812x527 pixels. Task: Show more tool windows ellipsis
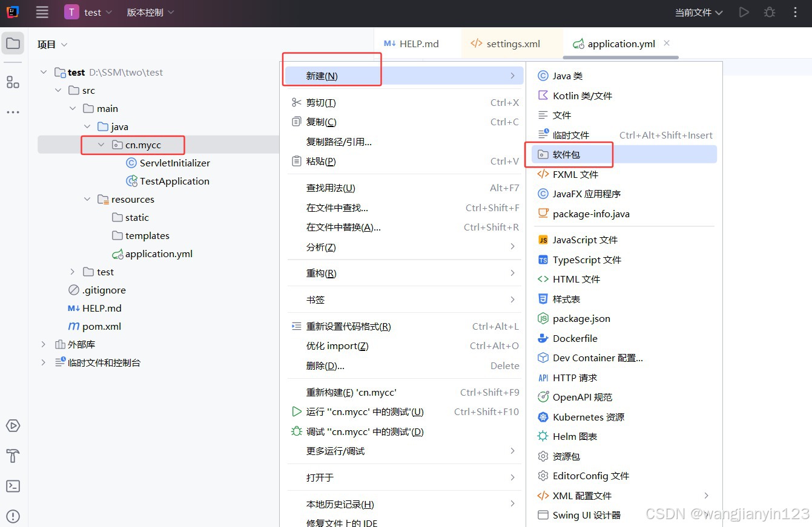click(x=13, y=112)
